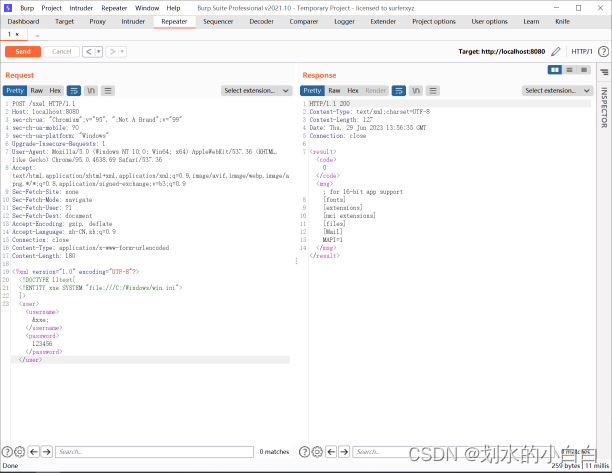This screenshot has height=473, width=612.
Task: Toggle request non-printable chars \n icon
Action: (x=91, y=91)
